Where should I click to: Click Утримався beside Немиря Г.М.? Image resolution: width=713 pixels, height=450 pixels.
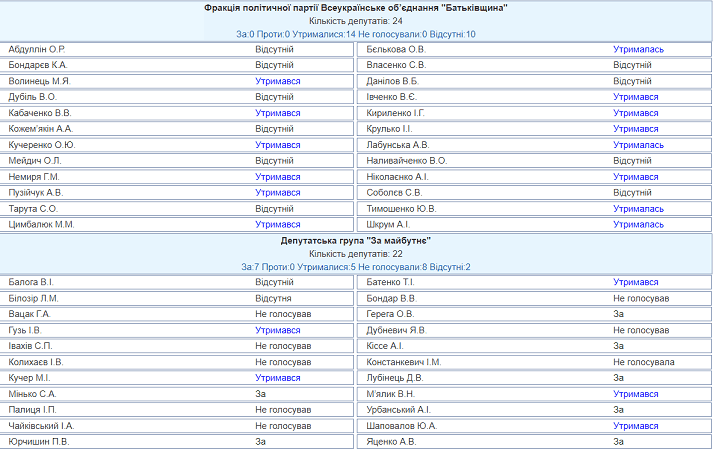[277, 177]
